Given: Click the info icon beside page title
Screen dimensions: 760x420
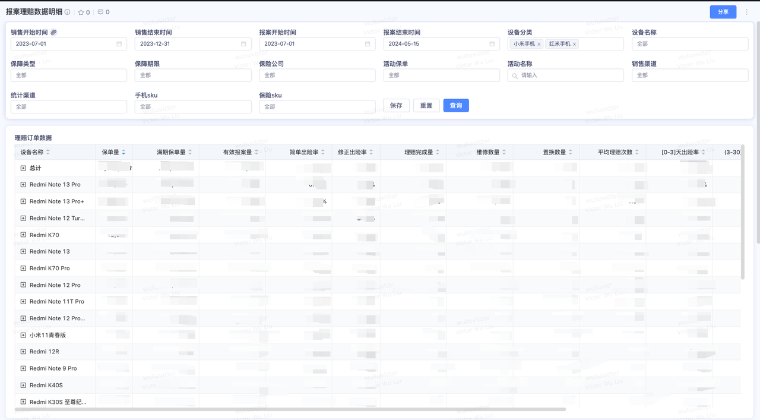Looking at the screenshot, I should point(67,12).
